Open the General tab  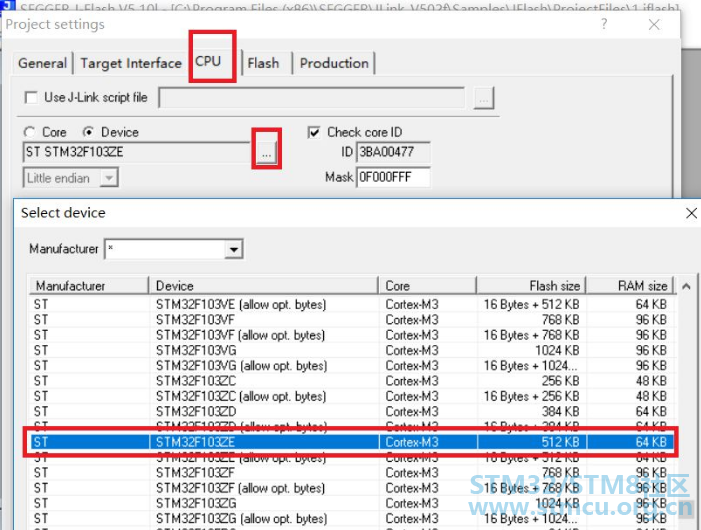click(42, 63)
